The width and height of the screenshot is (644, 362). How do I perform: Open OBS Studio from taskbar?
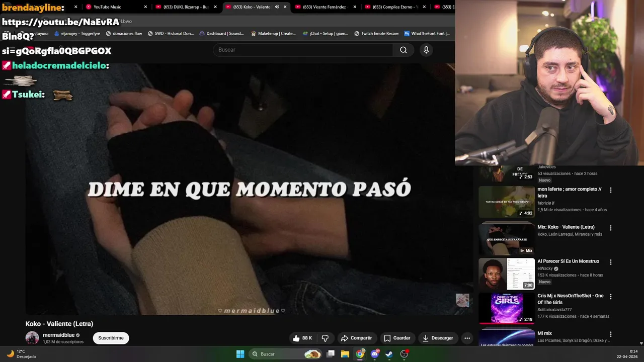coord(404,354)
